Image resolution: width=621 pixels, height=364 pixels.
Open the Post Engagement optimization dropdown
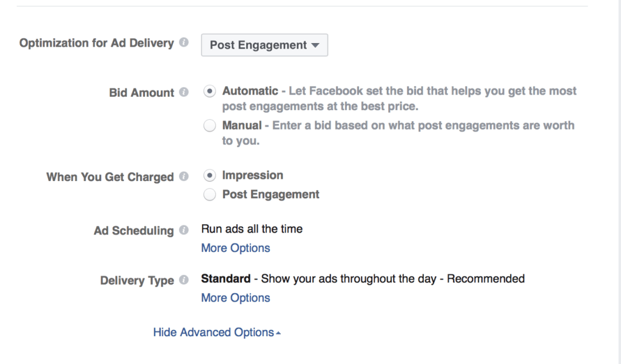[264, 45]
